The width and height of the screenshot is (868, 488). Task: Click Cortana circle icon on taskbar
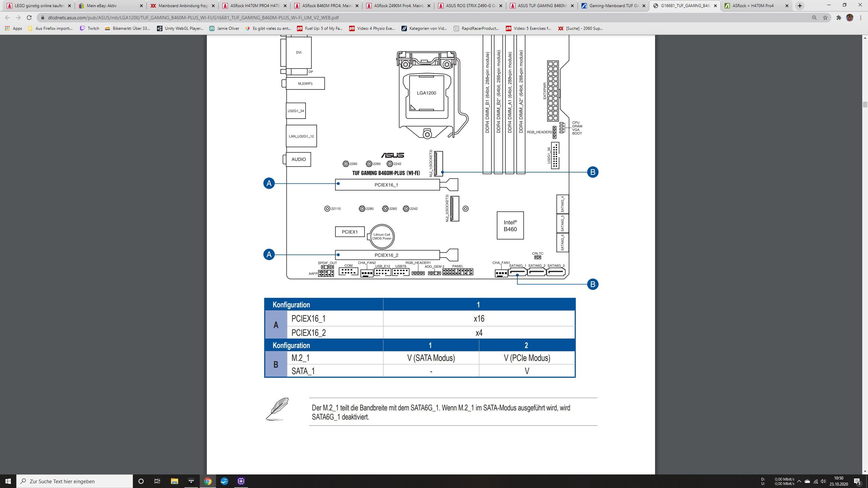point(141,481)
